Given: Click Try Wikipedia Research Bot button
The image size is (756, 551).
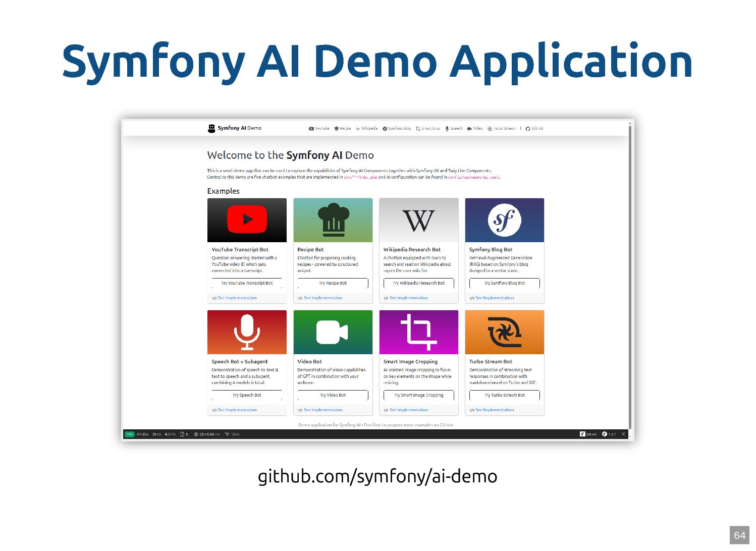Looking at the screenshot, I should [419, 284].
